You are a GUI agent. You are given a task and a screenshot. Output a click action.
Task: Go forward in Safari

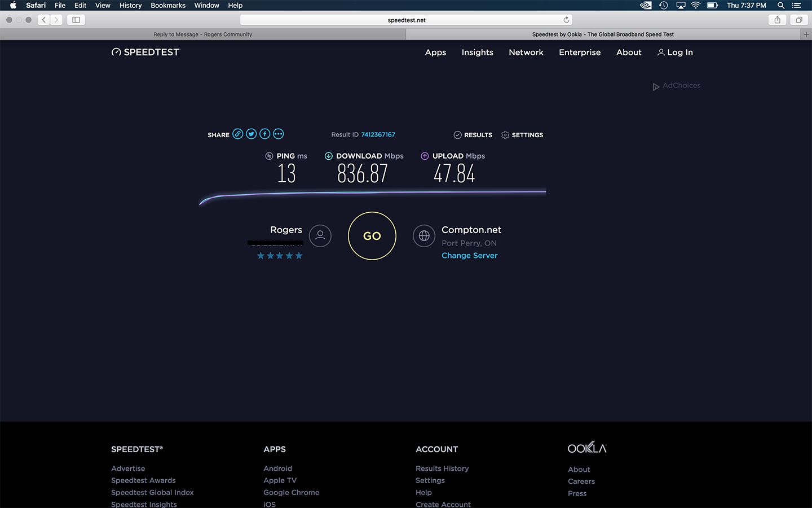coord(56,20)
